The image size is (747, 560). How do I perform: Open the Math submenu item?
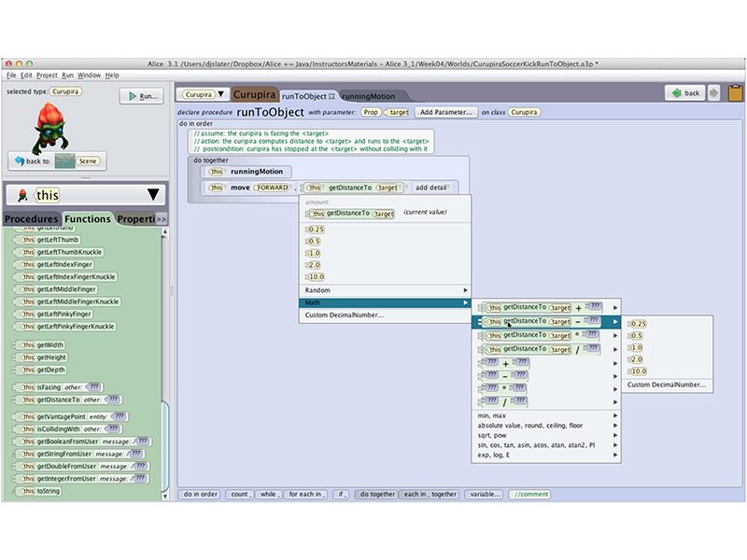pos(385,302)
